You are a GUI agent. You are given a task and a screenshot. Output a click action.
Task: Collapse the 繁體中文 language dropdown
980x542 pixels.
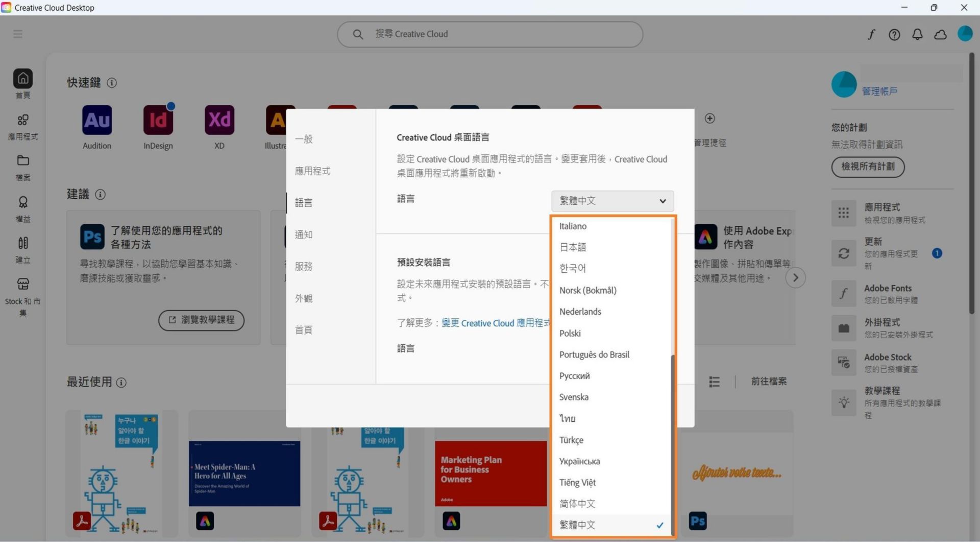[612, 201]
